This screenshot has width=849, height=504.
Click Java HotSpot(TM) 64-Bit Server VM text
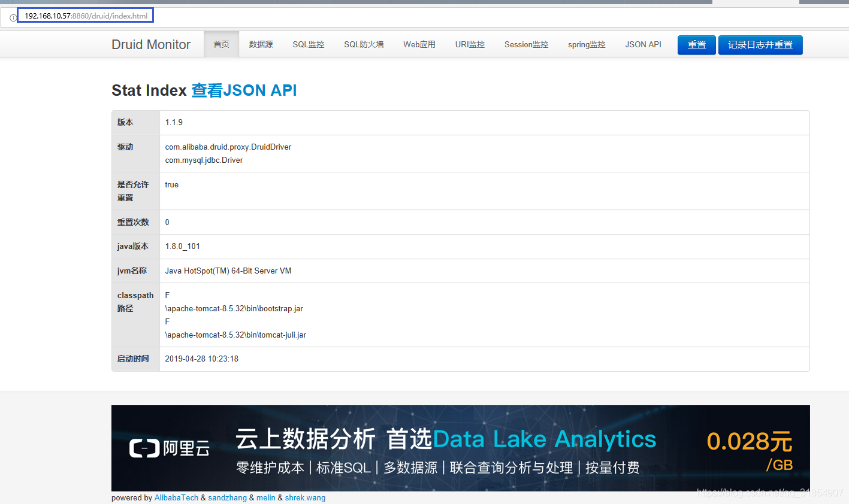228,271
